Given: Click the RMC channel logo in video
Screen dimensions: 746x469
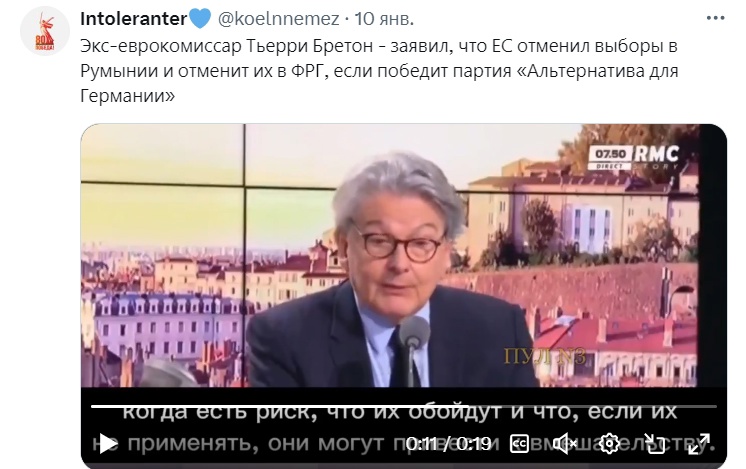Looking at the screenshot, I should click(657, 155).
